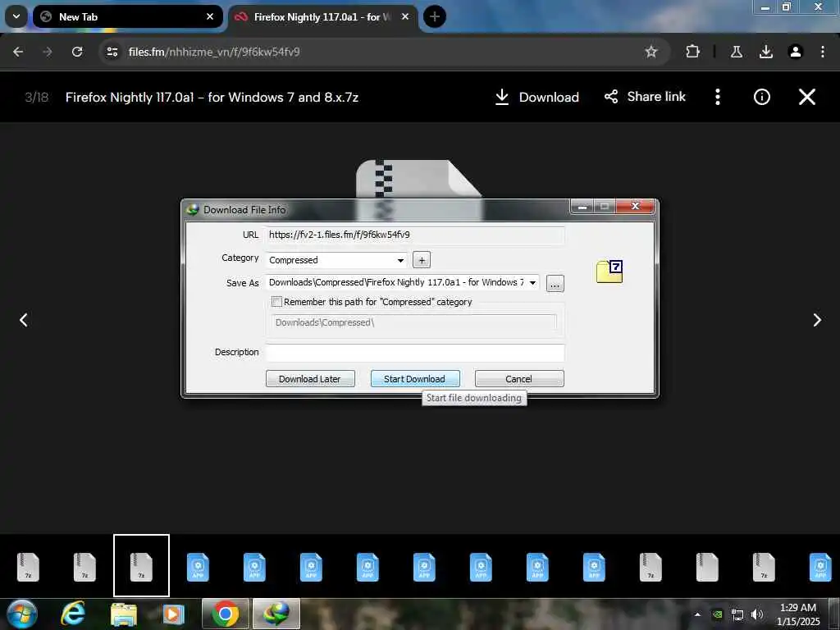
Task: Click the Start Download button
Action: [x=415, y=379]
